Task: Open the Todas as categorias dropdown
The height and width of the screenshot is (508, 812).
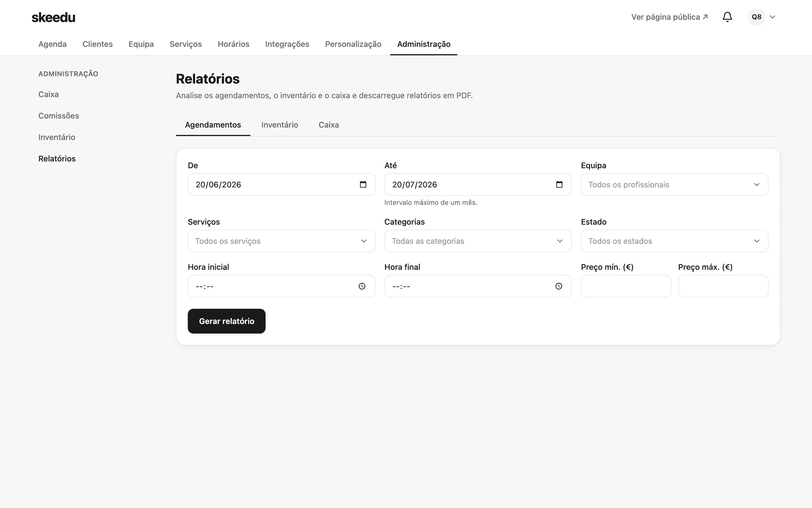Action: pyautogui.click(x=478, y=241)
